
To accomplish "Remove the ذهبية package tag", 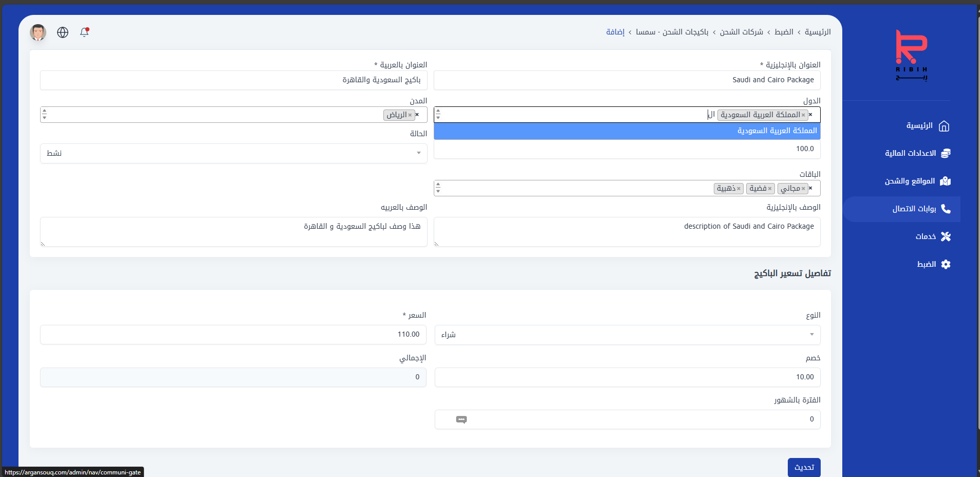I will coord(738,189).
